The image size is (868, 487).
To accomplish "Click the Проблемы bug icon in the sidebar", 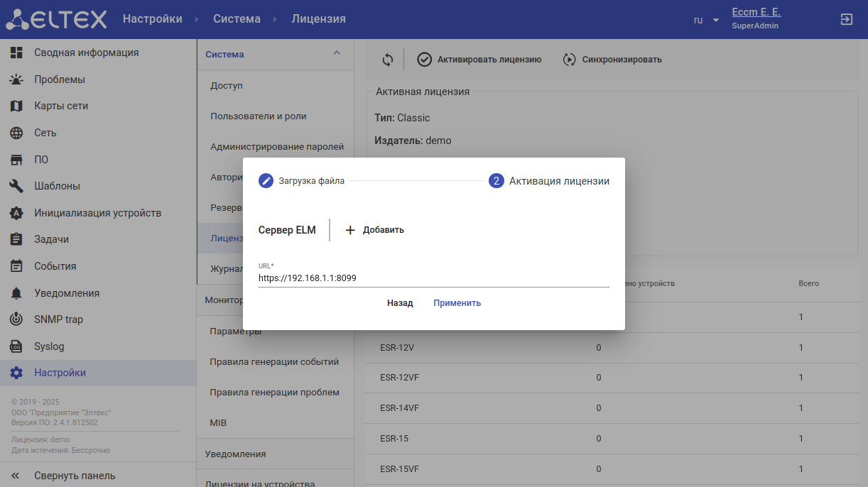I will click(16, 80).
